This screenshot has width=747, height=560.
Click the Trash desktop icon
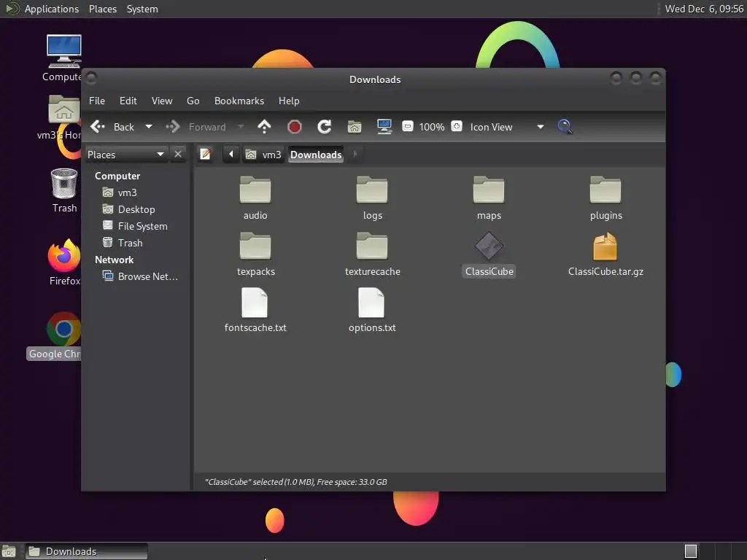tap(64, 184)
